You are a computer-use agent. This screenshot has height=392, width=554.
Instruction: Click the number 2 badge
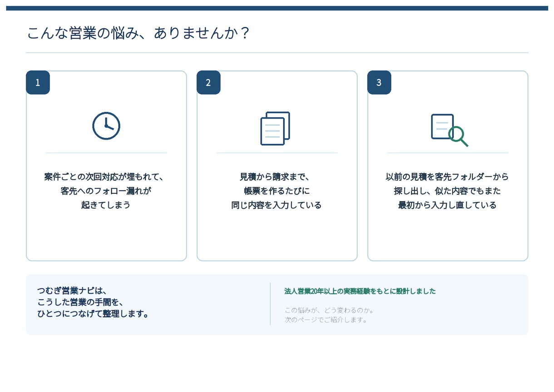point(208,83)
